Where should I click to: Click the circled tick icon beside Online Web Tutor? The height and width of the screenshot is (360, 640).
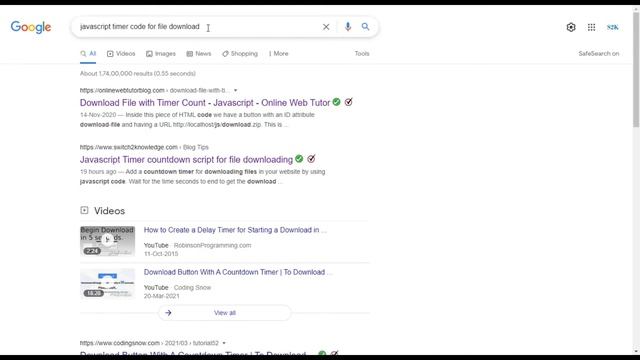coord(348,102)
